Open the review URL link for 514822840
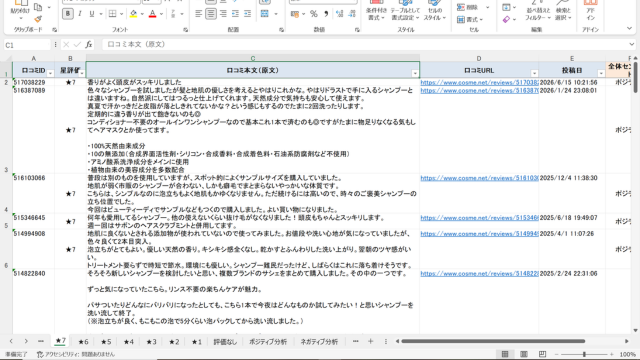Screen dimensions: 640x360 (479, 273)
